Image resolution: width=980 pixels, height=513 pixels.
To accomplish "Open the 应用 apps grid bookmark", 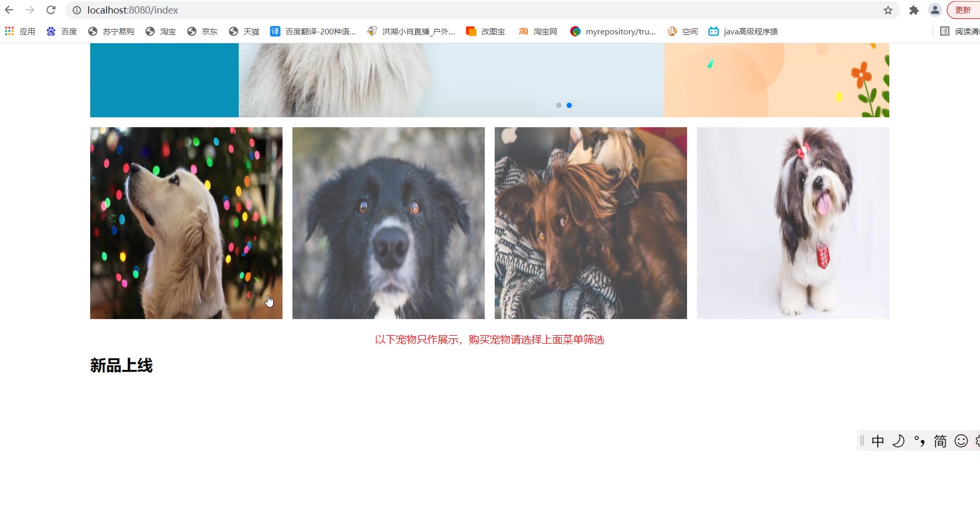I will point(20,32).
